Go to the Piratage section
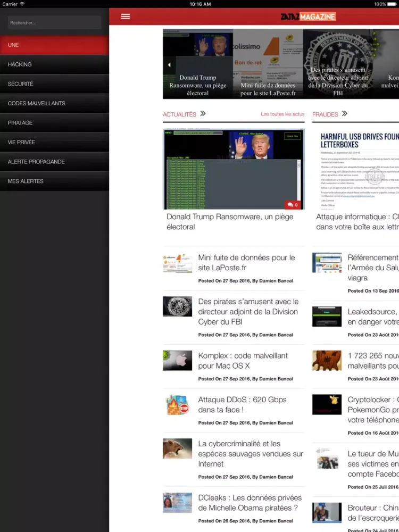 pyautogui.click(x=54, y=123)
